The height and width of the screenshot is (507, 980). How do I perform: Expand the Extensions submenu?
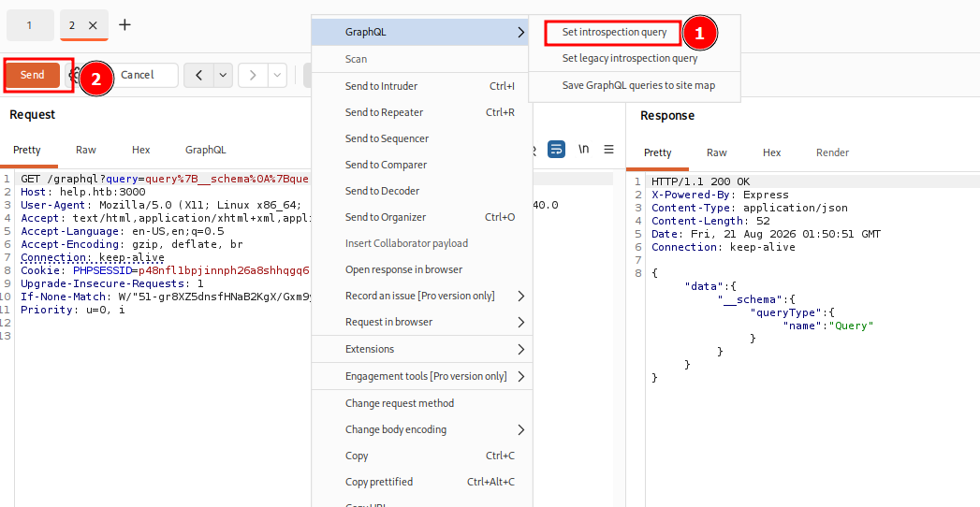click(521, 349)
